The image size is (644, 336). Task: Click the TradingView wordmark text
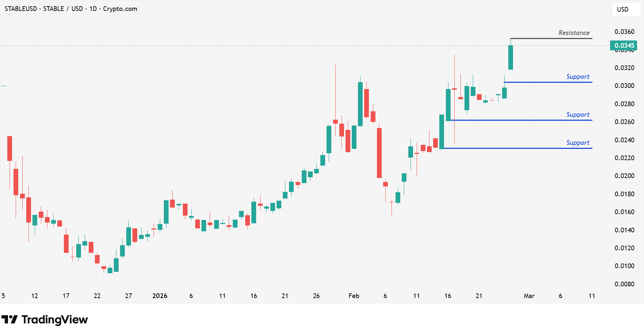click(x=55, y=320)
